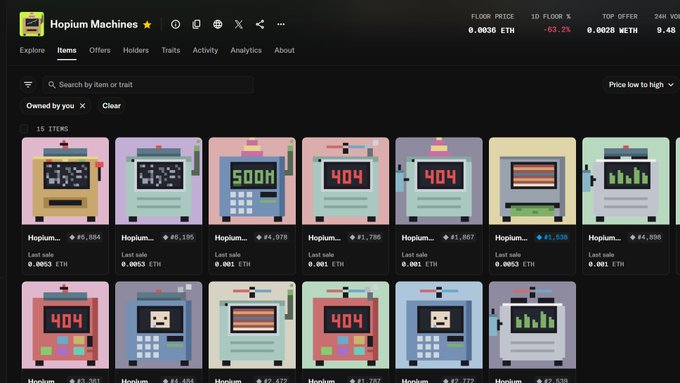680x383 pixels.
Task: Click the rarity rank #4,978 badge
Action: [272, 238]
